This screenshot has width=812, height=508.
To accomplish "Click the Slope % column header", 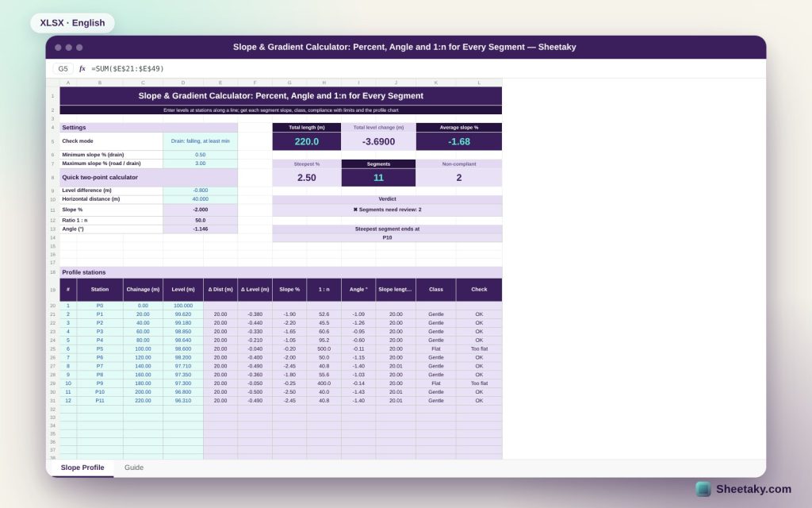I will (x=289, y=289).
